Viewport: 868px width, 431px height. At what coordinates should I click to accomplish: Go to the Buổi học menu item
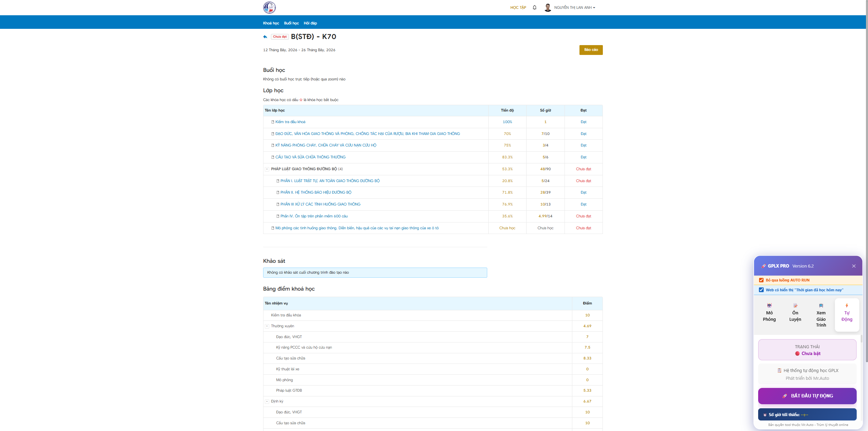point(291,23)
